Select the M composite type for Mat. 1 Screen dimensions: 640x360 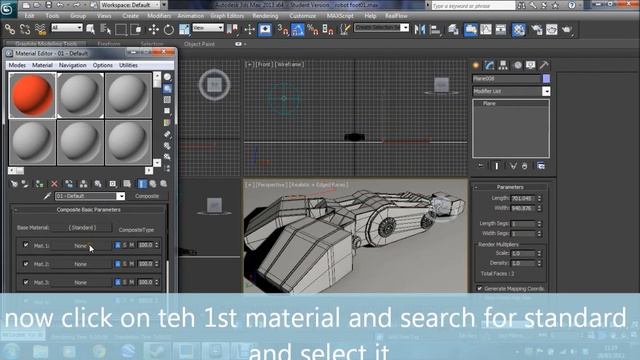[131, 245]
